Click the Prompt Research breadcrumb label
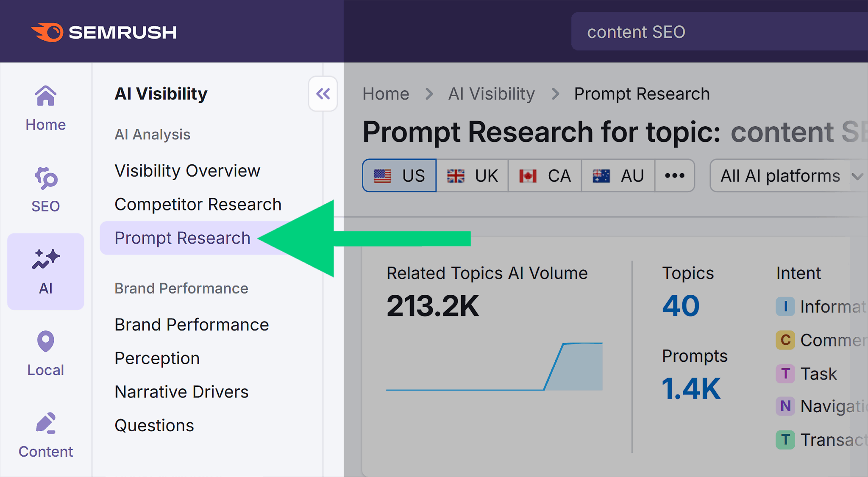The width and height of the screenshot is (868, 477). [642, 94]
